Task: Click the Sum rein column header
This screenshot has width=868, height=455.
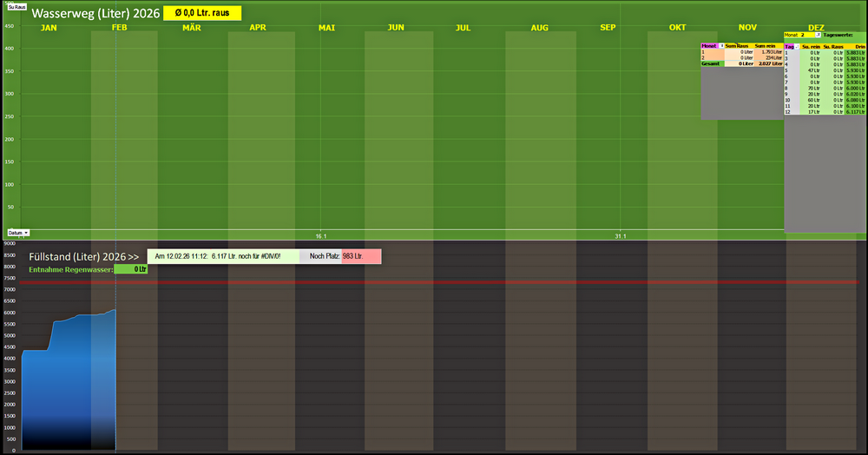Action: tap(766, 45)
